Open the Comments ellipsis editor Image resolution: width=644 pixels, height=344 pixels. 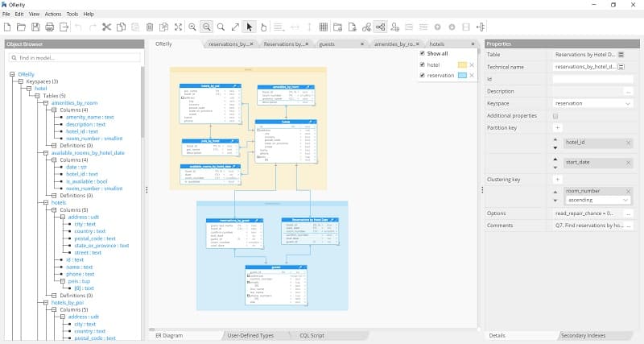(628, 226)
